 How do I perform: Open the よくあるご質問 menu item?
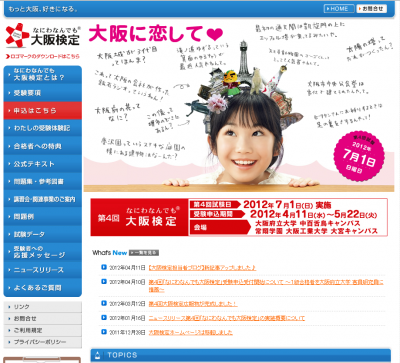click(x=43, y=288)
